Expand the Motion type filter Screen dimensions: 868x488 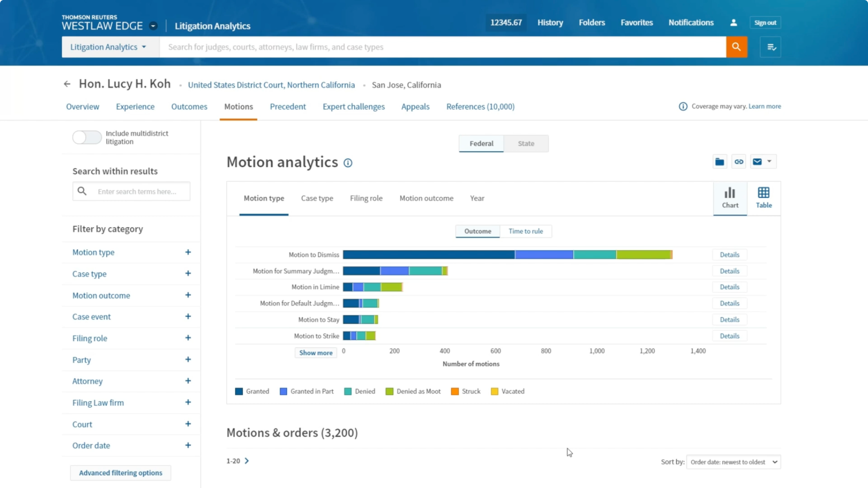coord(188,252)
